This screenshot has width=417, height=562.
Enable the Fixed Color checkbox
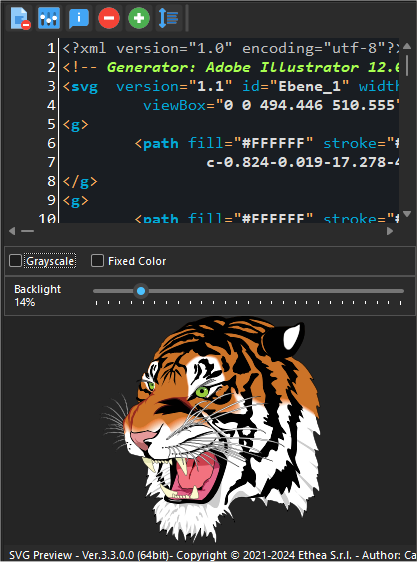[97, 261]
